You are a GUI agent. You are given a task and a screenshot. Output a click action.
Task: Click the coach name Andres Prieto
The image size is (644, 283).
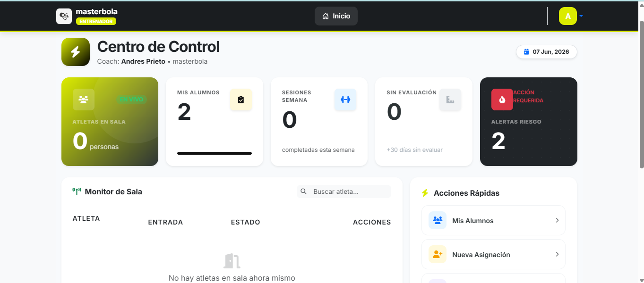143,61
